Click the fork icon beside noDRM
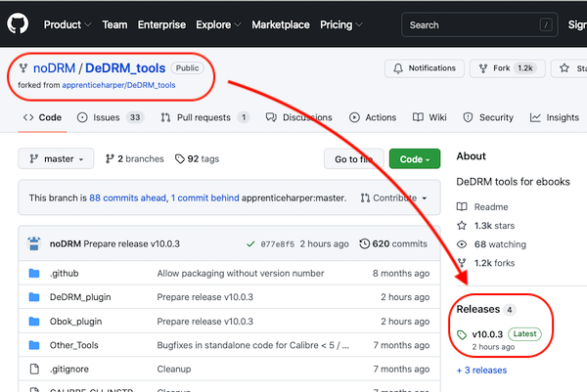This screenshot has height=392, width=587. (x=23, y=68)
